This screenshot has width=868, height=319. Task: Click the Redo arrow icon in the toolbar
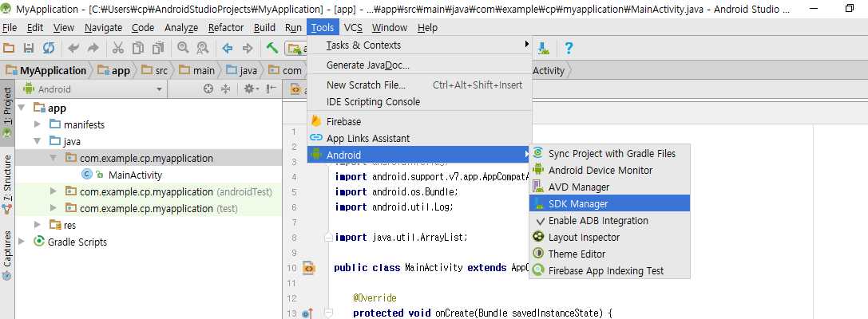tap(93, 48)
